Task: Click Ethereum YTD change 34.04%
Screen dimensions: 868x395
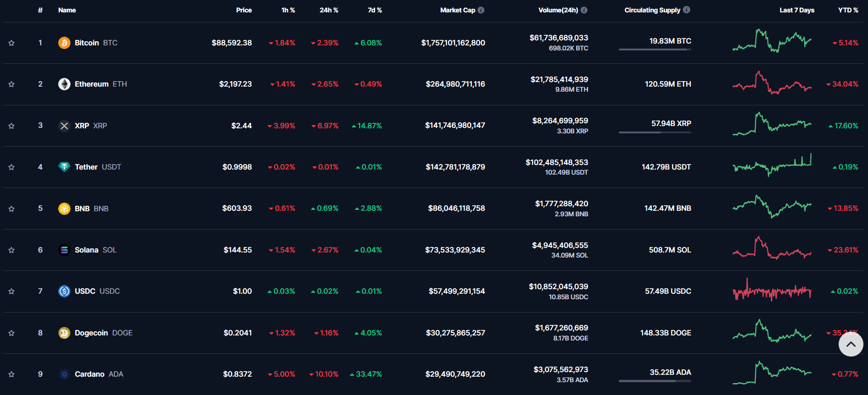Action: click(842, 84)
